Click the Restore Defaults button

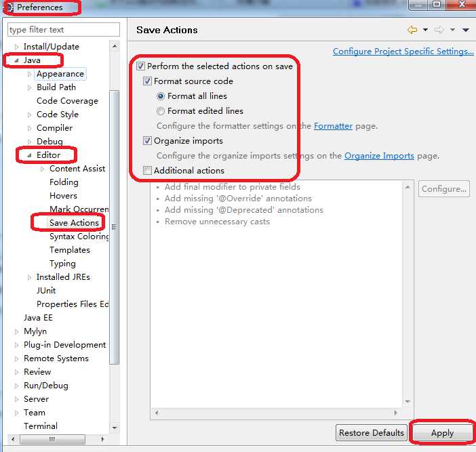pyautogui.click(x=372, y=432)
